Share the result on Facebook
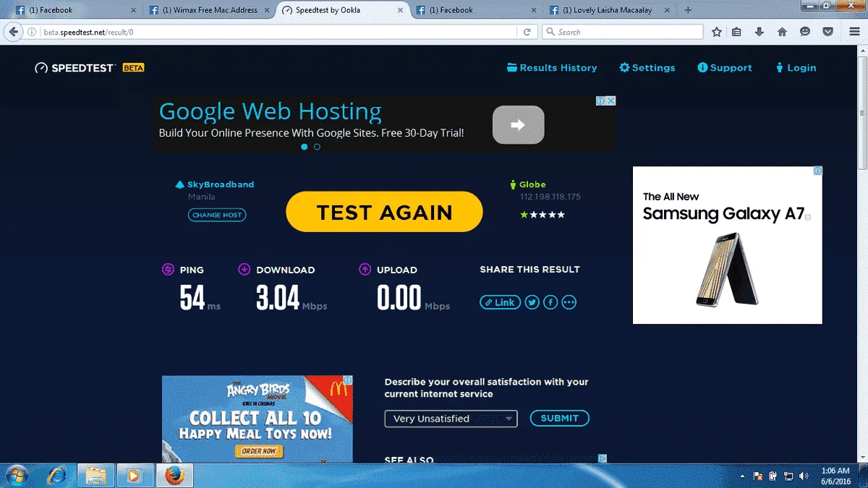Screen dimensions: 868x488 point(550,302)
